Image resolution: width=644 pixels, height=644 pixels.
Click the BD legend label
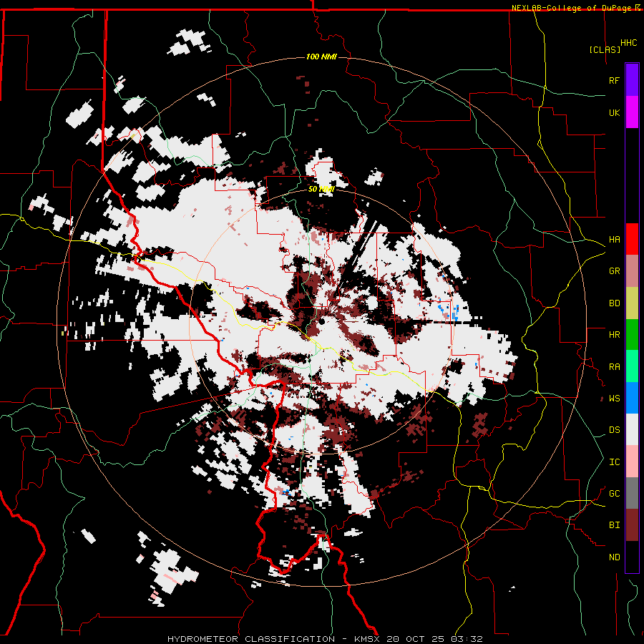coord(614,303)
